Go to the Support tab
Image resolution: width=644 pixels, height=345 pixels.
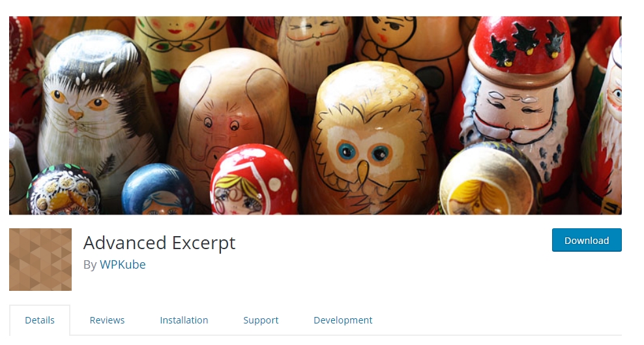261,320
